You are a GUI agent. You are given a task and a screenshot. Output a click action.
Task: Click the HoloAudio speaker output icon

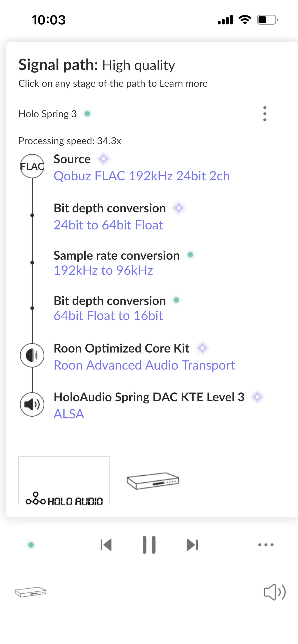click(32, 404)
